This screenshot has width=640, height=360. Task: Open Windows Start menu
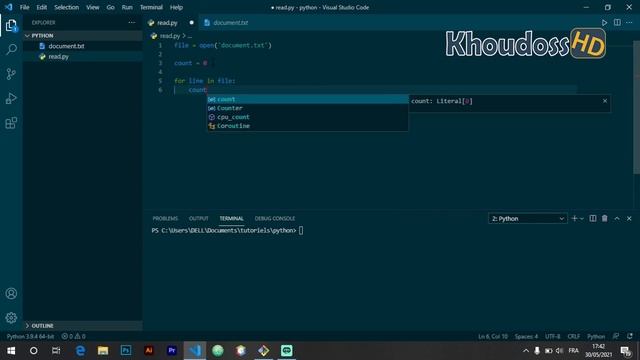(11, 351)
